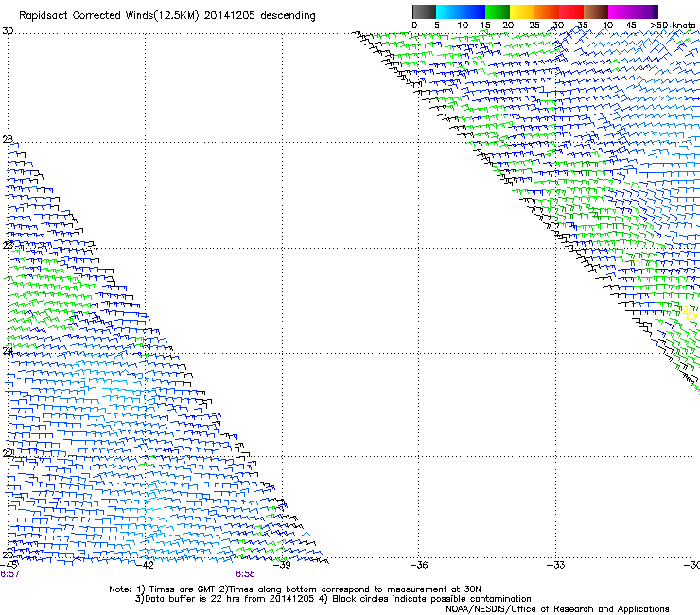Image resolution: width=700 pixels, height=615 pixels.
Task: Click the magenta 40-45 knots legend color
Action: (621, 11)
